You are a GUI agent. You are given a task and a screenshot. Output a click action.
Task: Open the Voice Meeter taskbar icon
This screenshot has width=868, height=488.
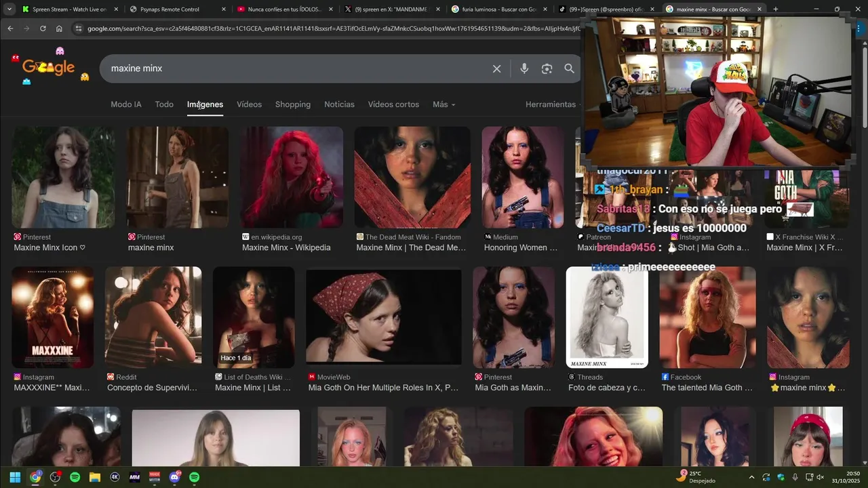pyautogui.click(x=155, y=477)
